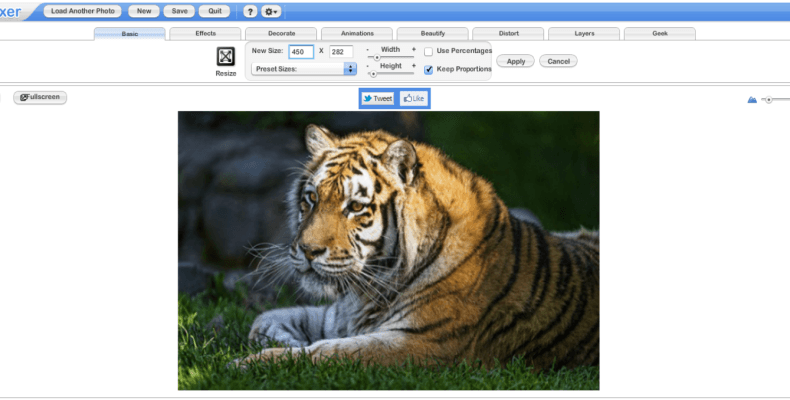Click the Width slider handle
The width and height of the screenshot is (790, 400).
coord(377,57)
